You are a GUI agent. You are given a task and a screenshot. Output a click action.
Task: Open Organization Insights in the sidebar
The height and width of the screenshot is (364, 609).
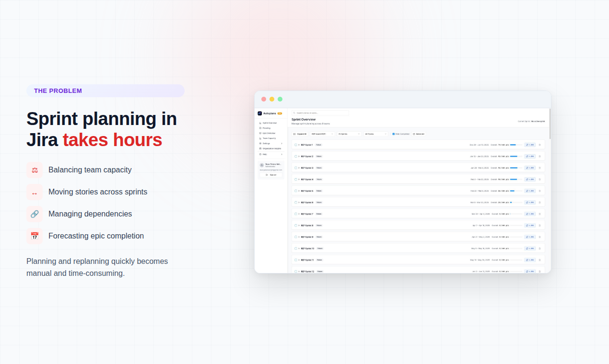[x=270, y=148]
